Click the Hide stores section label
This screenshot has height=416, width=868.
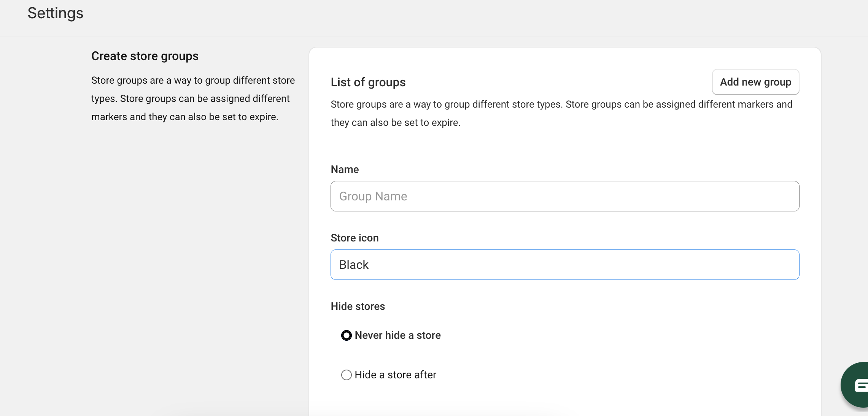pos(358,306)
